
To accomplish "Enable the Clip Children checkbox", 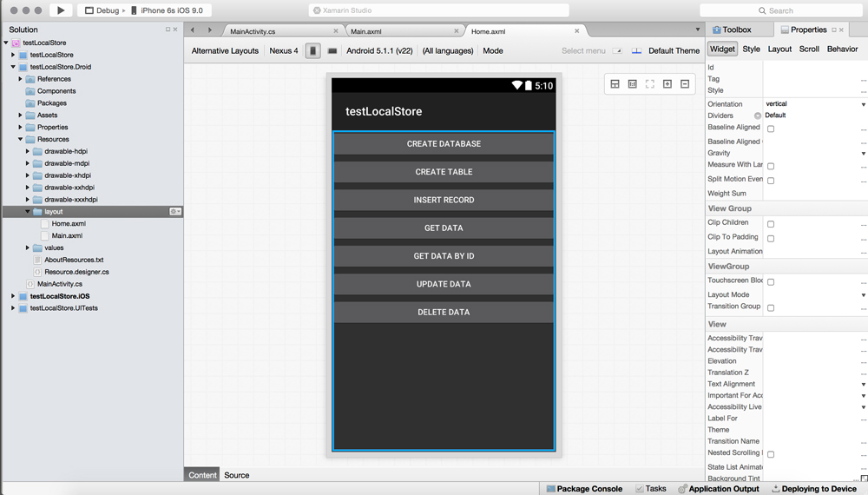I will point(771,224).
